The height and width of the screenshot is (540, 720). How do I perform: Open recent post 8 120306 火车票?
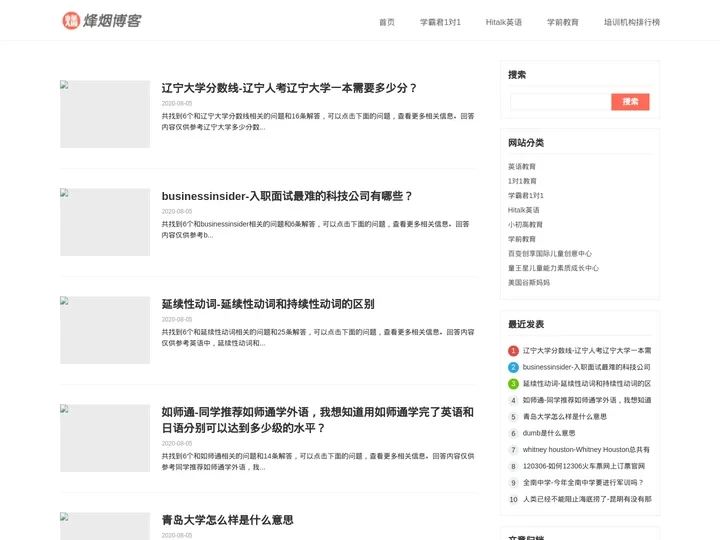[584, 466]
